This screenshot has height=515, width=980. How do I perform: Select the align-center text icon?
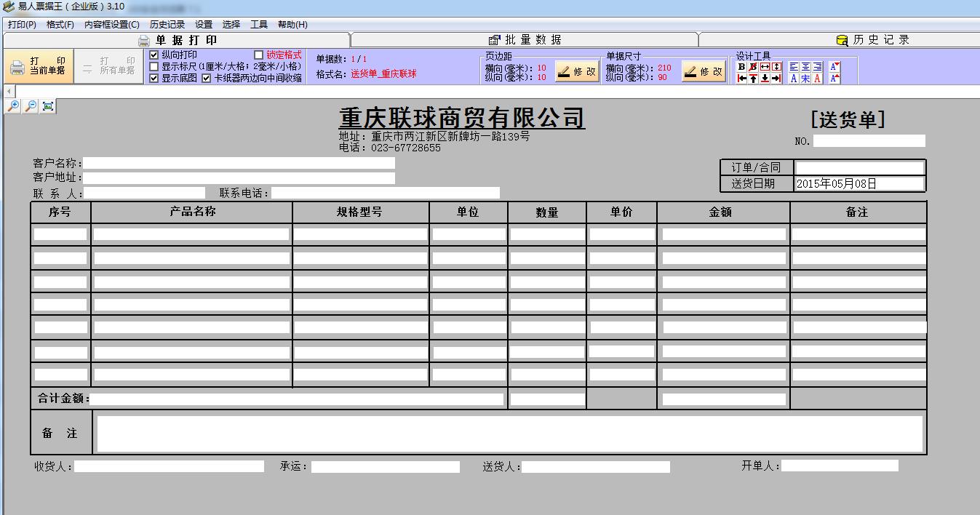[805, 66]
